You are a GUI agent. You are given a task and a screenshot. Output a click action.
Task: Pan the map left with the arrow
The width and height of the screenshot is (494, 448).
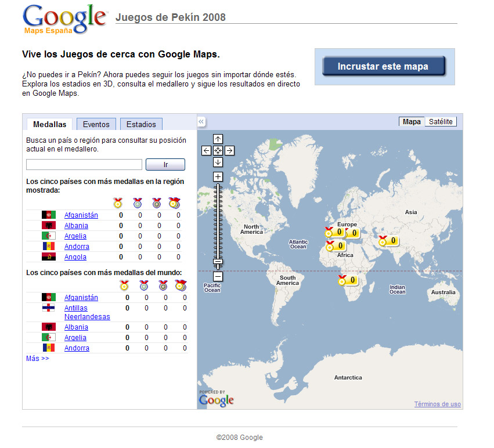coord(206,151)
